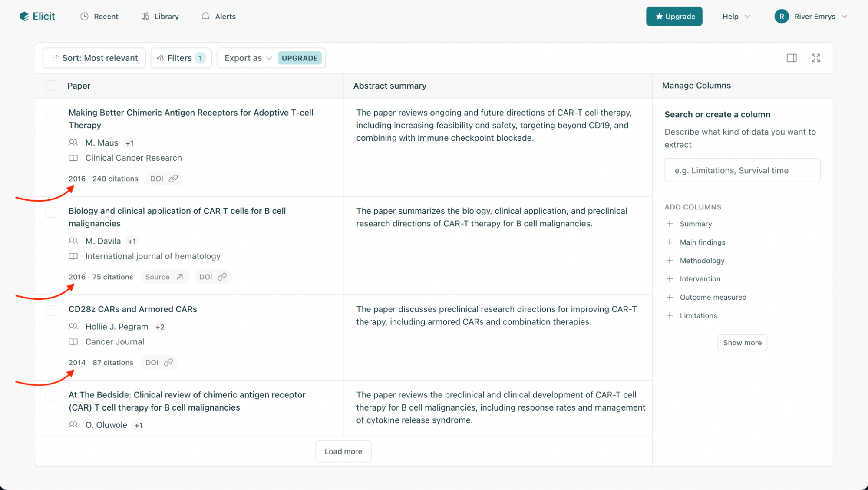This screenshot has width=868, height=490.
Task: Click the fullscreen expand icon
Action: tap(815, 58)
